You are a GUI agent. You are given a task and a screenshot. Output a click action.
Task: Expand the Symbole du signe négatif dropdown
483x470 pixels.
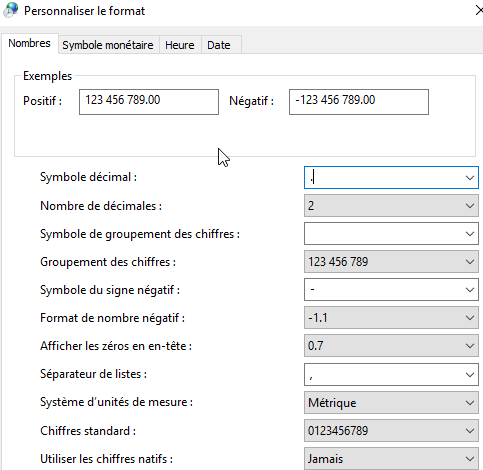coord(470,290)
